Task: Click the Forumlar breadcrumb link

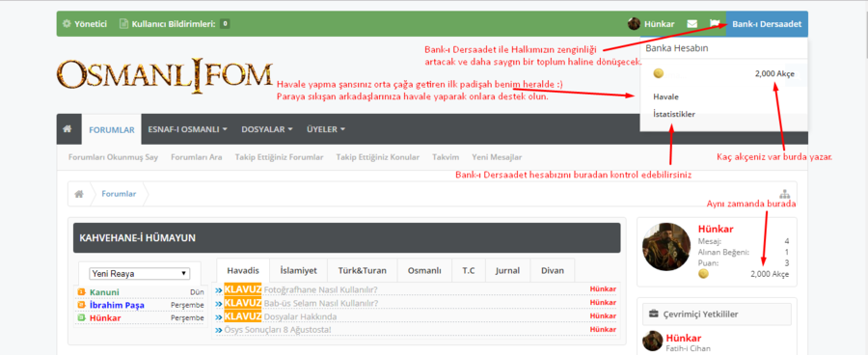Action: pyautogui.click(x=119, y=194)
